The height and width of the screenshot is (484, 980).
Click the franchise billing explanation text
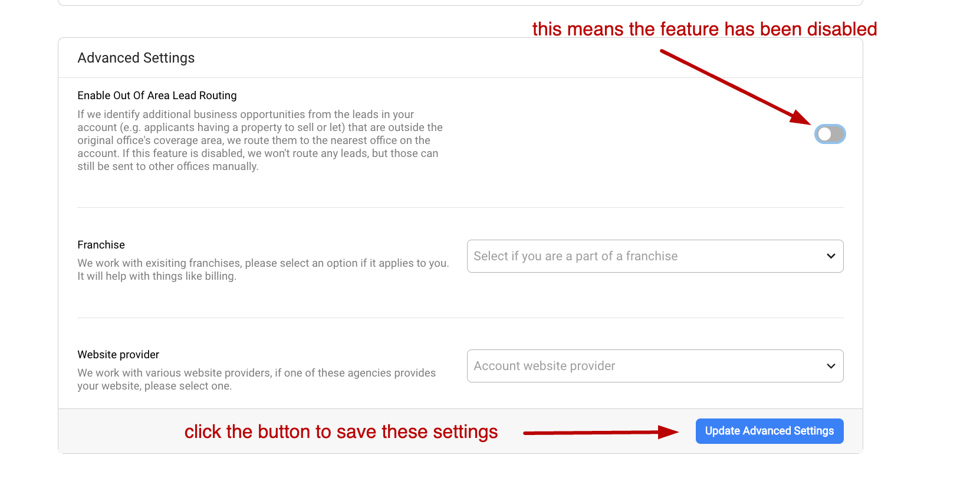pyautogui.click(x=262, y=269)
